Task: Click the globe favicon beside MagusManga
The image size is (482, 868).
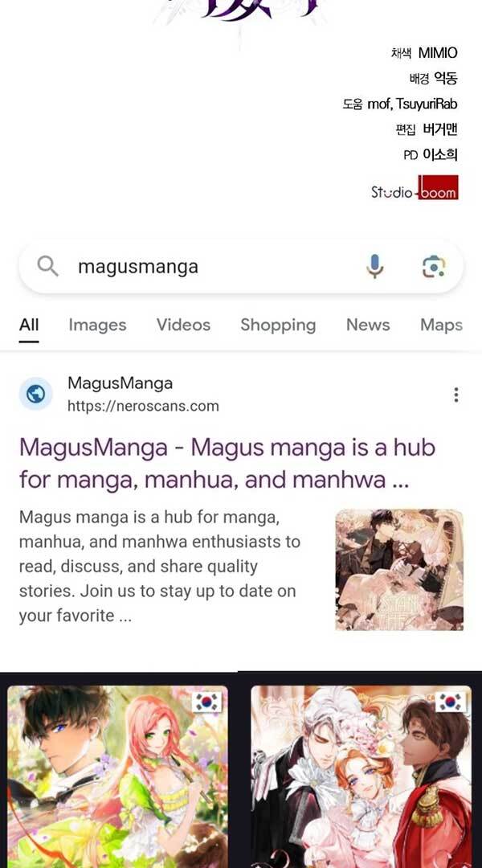Action: (36, 394)
